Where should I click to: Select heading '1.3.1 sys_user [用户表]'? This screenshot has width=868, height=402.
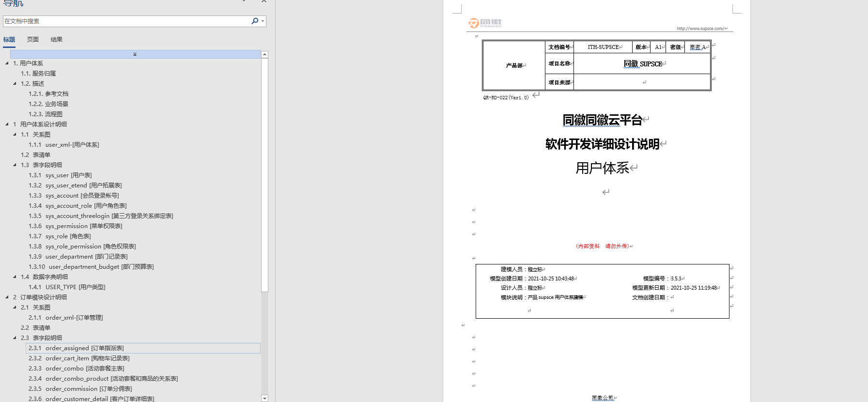click(x=60, y=175)
